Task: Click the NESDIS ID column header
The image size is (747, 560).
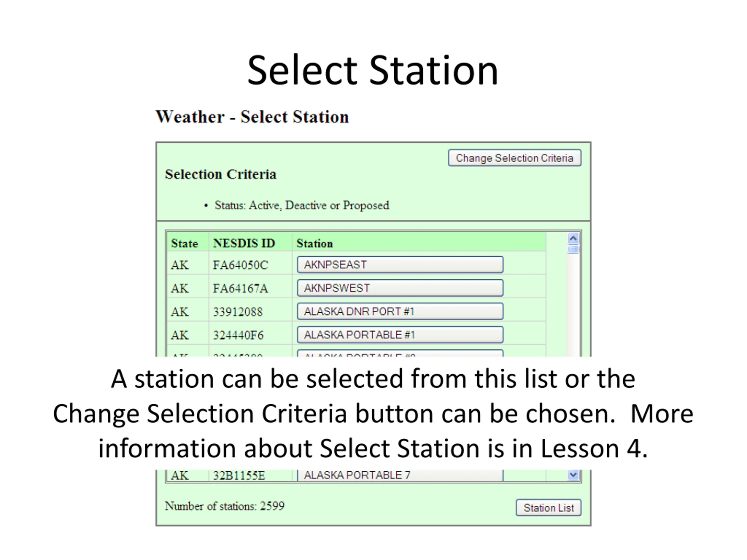Action: (244, 243)
